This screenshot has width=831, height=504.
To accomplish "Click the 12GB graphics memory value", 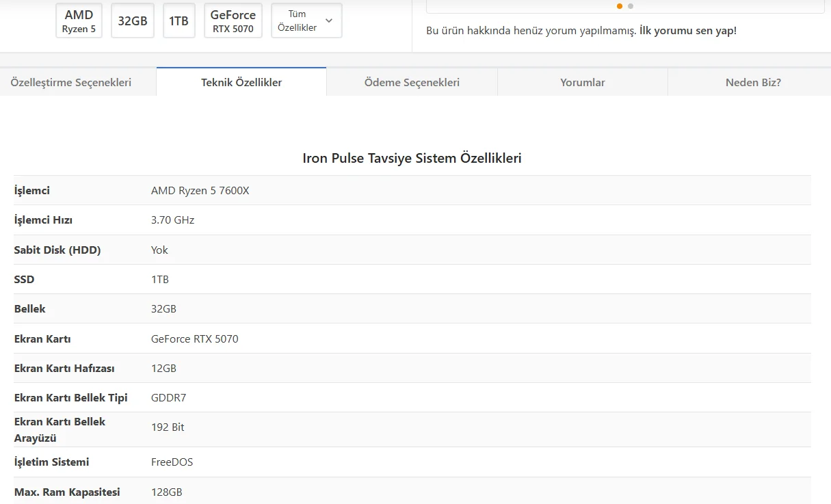I will coord(163,369).
